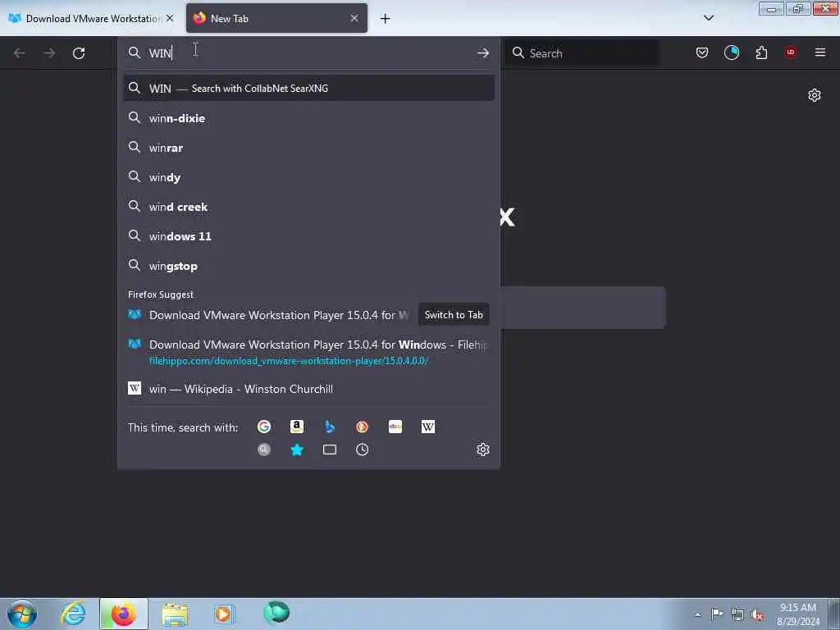
Task: Click the muted volume tray icon
Action: point(757,614)
